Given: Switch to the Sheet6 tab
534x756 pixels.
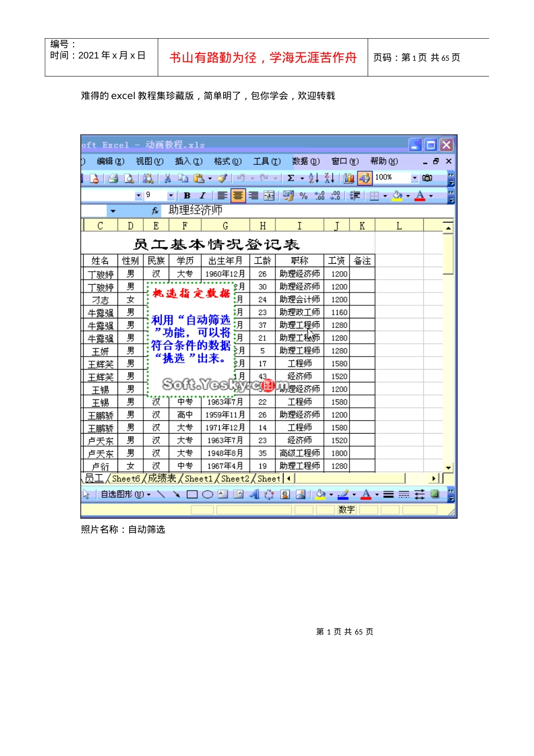Looking at the screenshot, I should click(x=126, y=479).
